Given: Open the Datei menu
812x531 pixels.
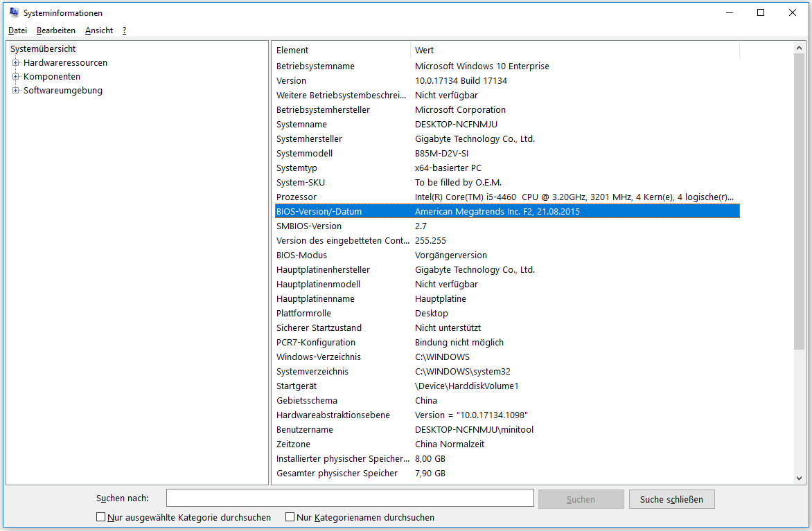Looking at the screenshot, I should pyautogui.click(x=17, y=30).
